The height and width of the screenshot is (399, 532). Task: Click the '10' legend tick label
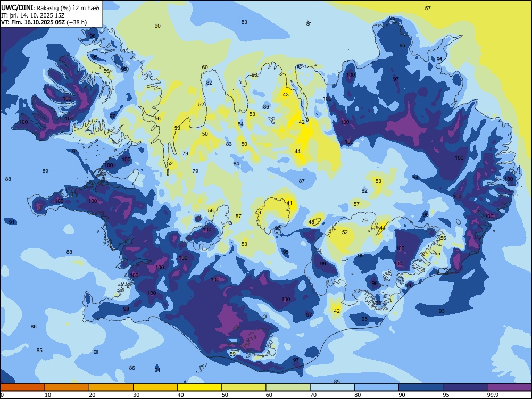click(x=48, y=395)
